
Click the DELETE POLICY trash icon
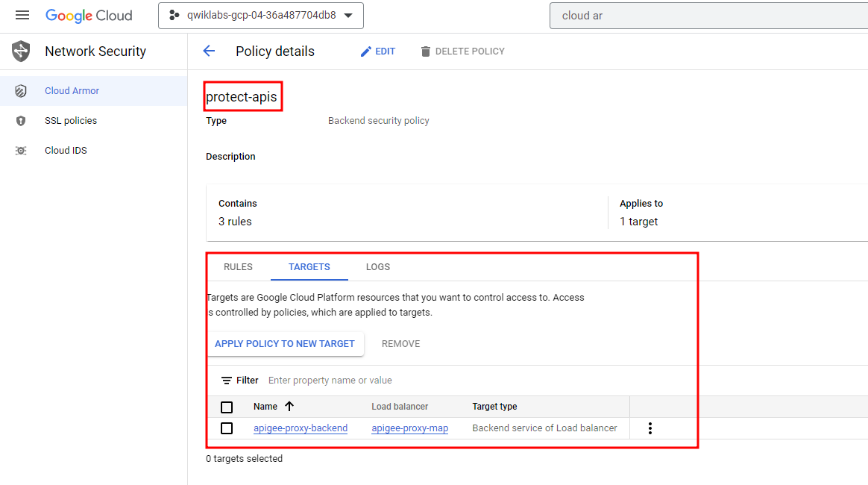[425, 51]
